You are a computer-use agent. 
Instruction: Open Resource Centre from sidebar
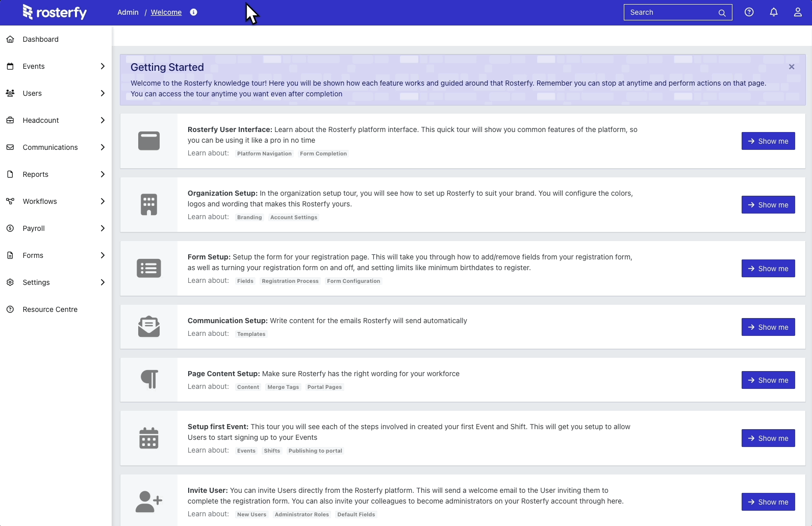point(50,309)
